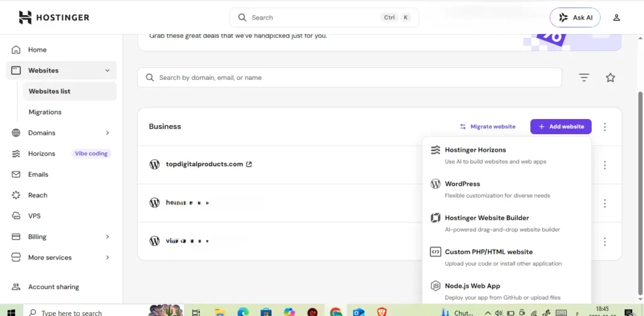Open the filter options icon
The width and height of the screenshot is (644, 316).
click(x=584, y=77)
